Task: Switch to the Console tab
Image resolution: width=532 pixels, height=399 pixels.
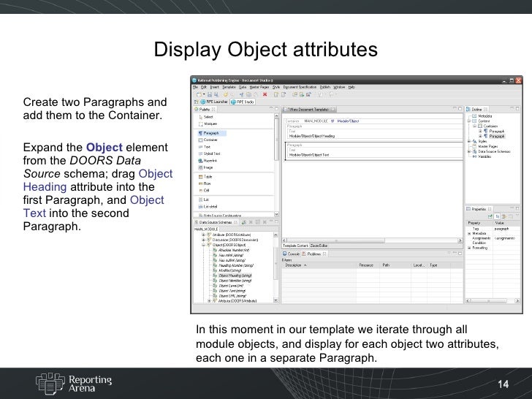Action: 293,254
